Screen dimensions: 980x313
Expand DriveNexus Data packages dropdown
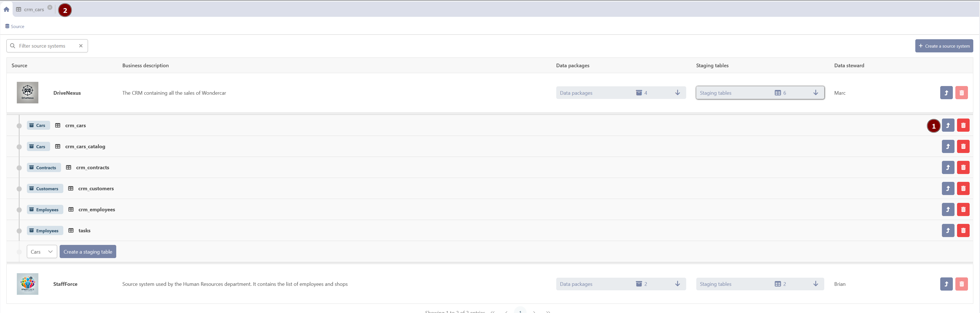(621, 92)
